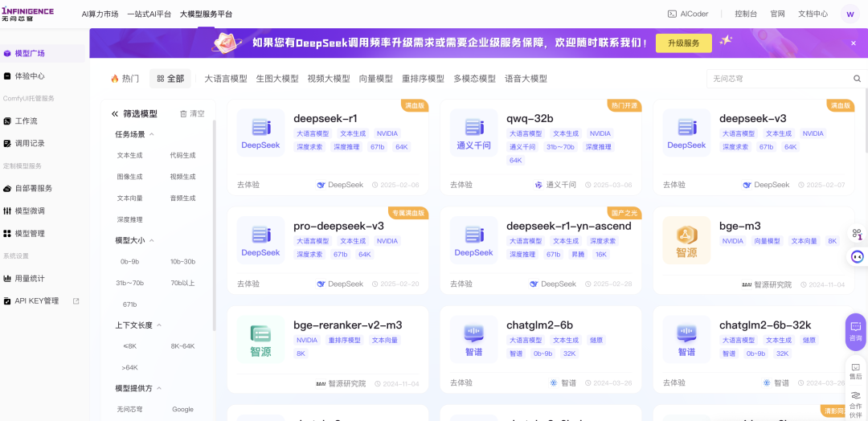This screenshot has width=868, height=421.
Task: Filter by provider Google
Action: (x=182, y=410)
